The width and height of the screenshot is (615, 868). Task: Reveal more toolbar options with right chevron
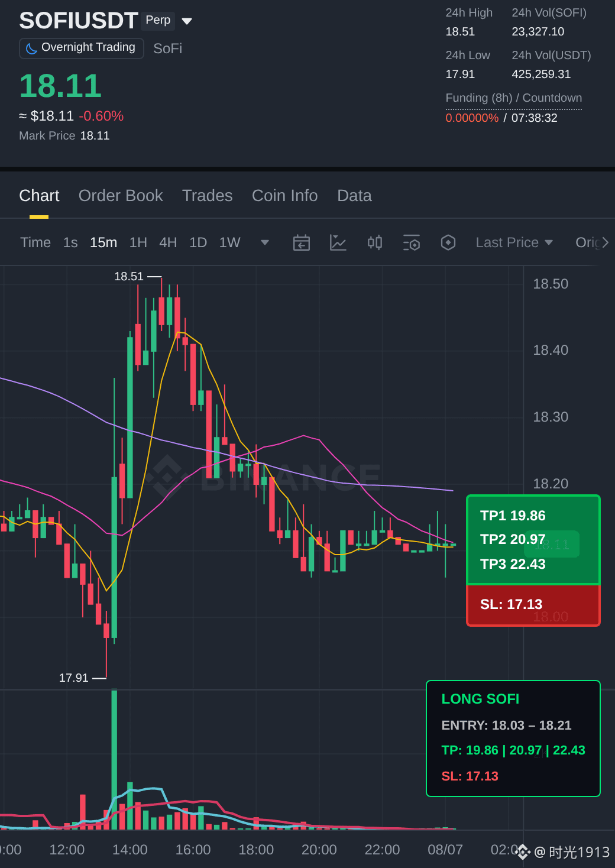click(x=605, y=242)
